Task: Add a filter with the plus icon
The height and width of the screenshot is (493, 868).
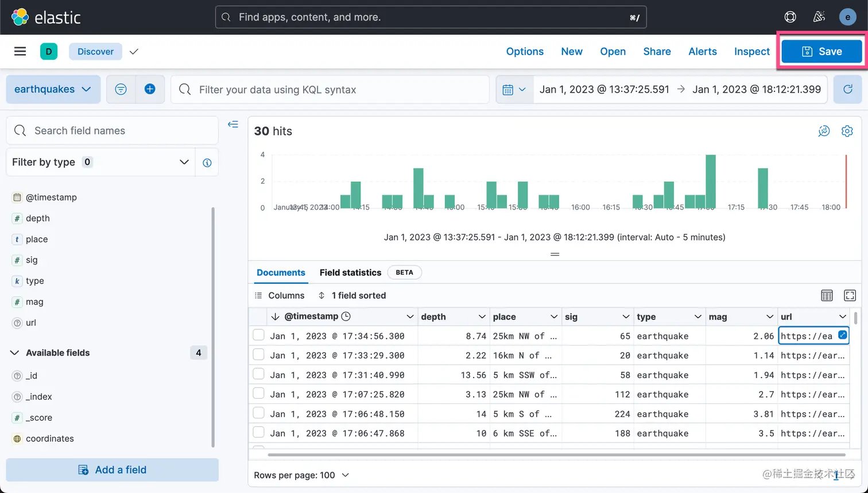Action: coord(150,89)
